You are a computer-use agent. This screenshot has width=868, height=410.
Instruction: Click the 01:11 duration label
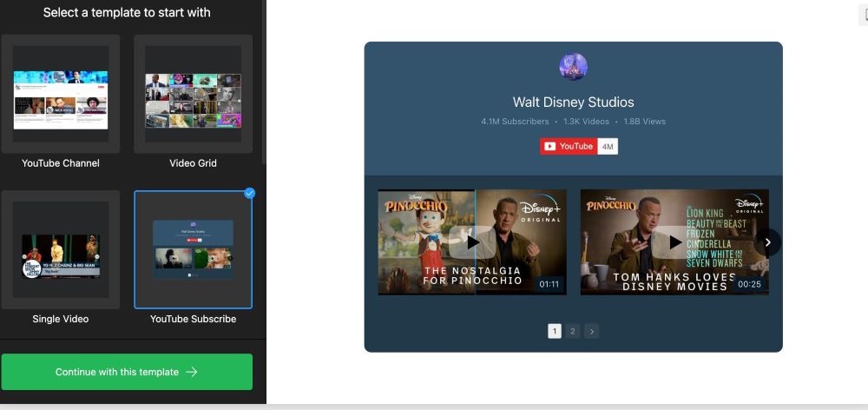pyautogui.click(x=549, y=284)
